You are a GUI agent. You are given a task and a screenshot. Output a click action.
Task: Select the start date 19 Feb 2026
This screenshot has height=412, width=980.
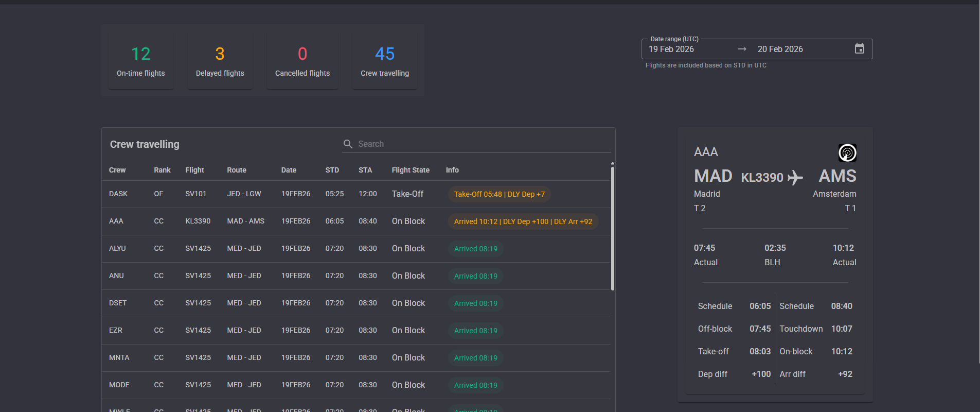pyautogui.click(x=671, y=49)
